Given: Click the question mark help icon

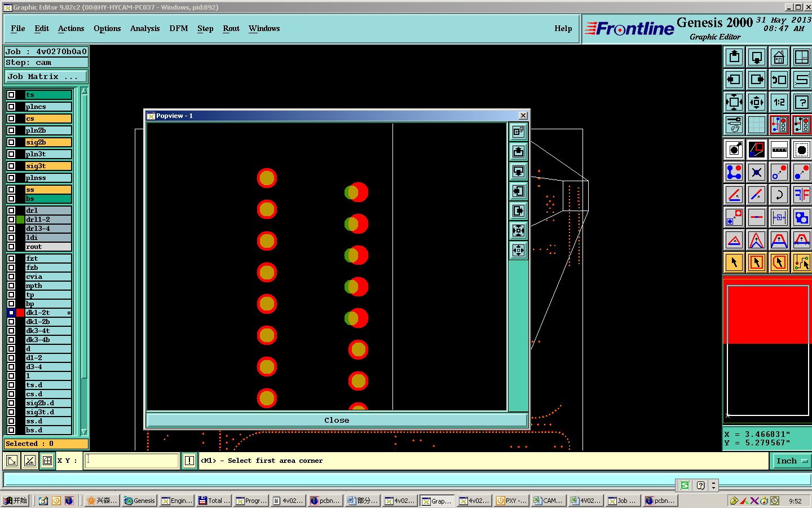Looking at the screenshot, I should tap(802, 102).
